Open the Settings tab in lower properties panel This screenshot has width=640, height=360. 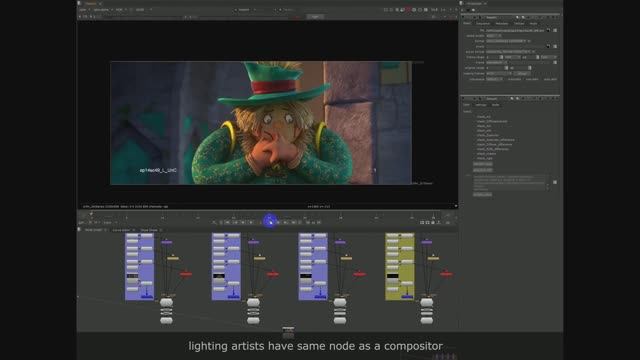[x=481, y=105]
